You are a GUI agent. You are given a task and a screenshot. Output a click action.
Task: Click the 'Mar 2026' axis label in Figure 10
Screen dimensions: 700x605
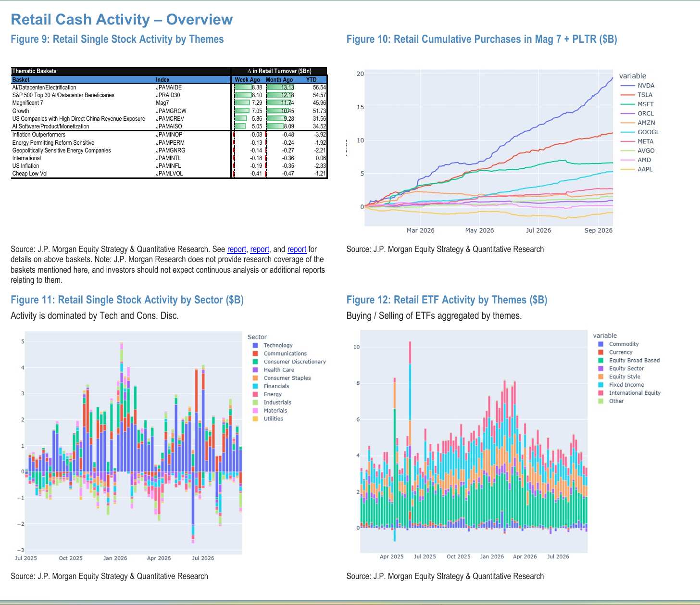pyautogui.click(x=421, y=230)
